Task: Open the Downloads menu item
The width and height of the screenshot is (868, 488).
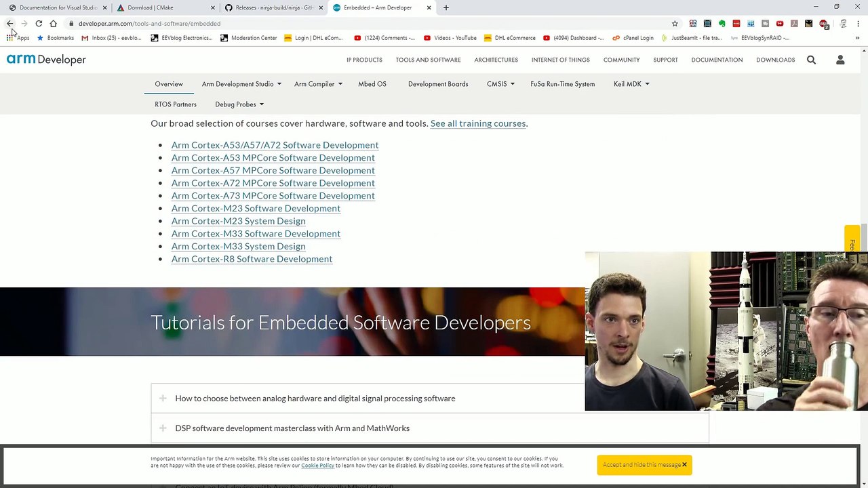Action: click(775, 60)
